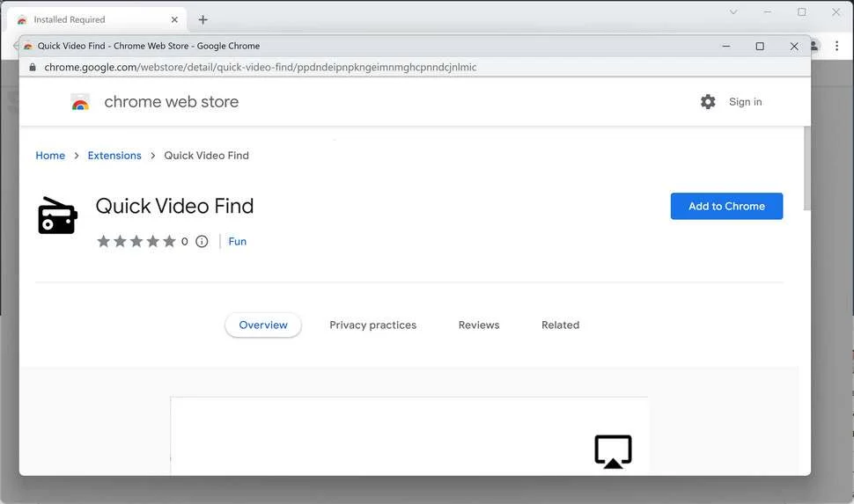
Task: Close the Quick Video Find popup window
Action: click(x=794, y=47)
